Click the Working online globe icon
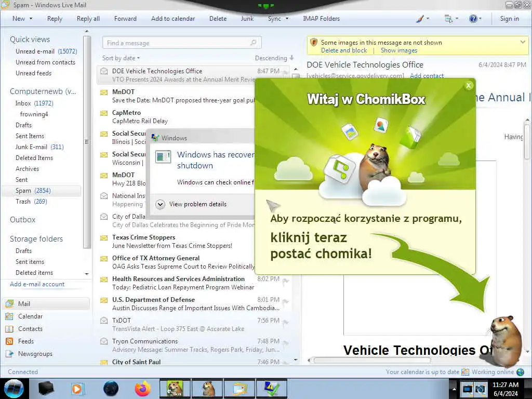 pyautogui.click(x=520, y=372)
